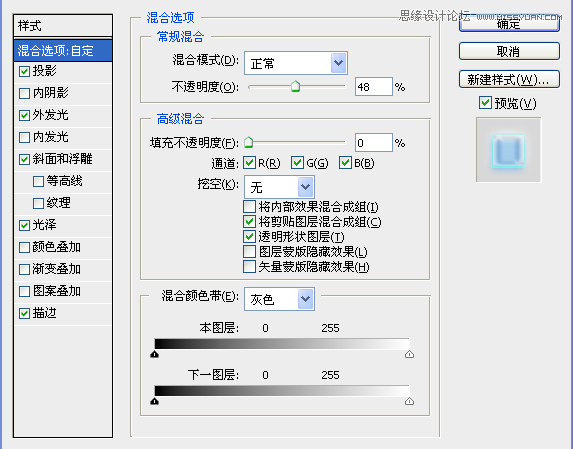Toggle the G(G) channel checkbox
The width and height of the screenshot is (573, 449).
click(x=297, y=163)
